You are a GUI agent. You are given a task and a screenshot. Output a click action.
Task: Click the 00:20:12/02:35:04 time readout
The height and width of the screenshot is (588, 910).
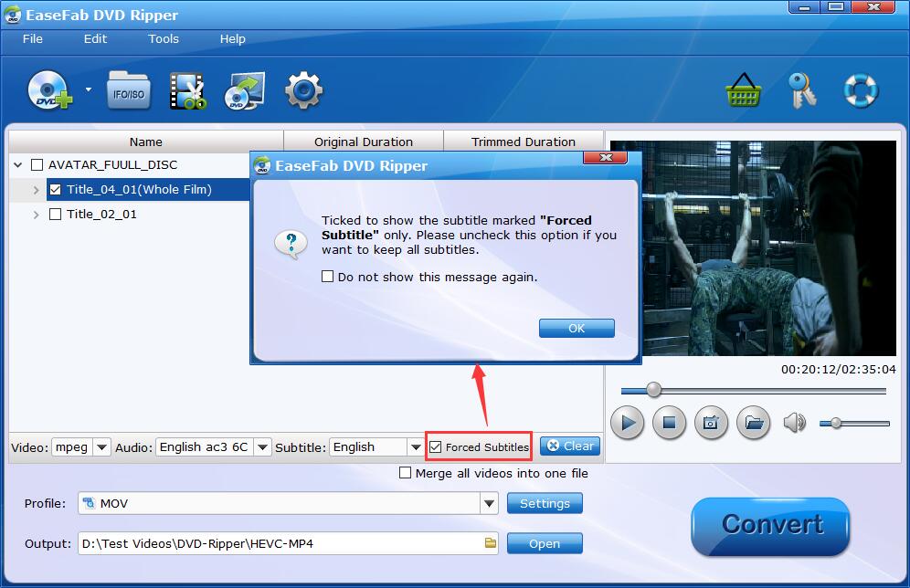[838, 369]
